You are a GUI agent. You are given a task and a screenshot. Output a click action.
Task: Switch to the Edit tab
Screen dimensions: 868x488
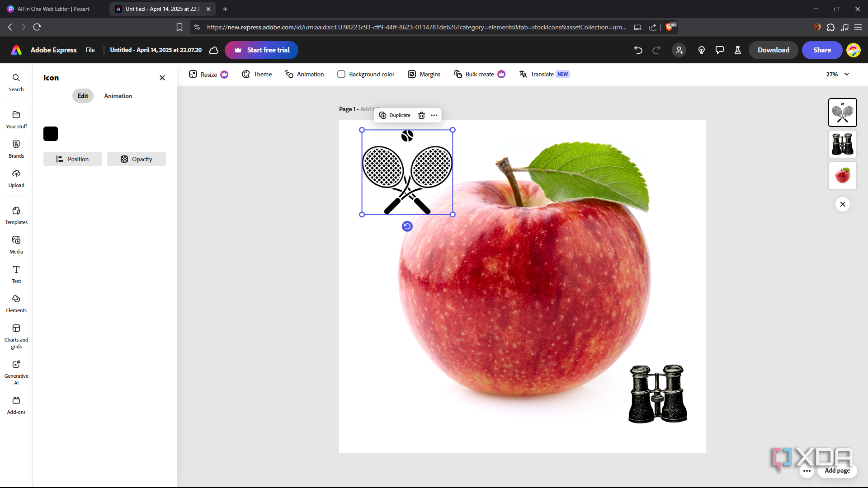pyautogui.click(x=83, y=96)
